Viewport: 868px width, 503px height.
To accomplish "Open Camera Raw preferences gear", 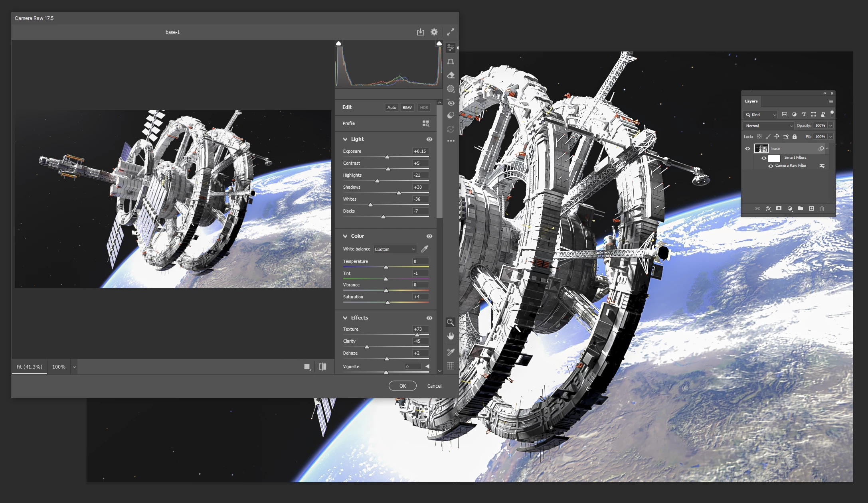I will (434, 32).
